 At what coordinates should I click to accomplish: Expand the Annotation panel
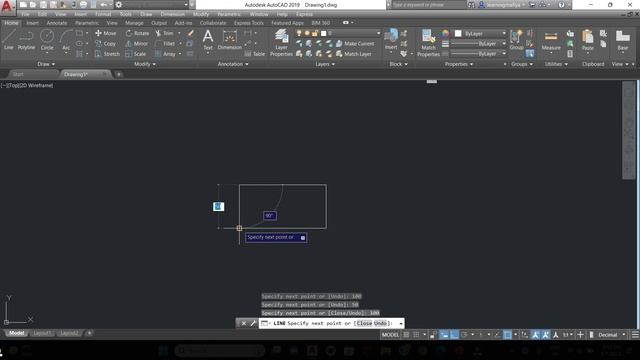[x=233, y=64]
